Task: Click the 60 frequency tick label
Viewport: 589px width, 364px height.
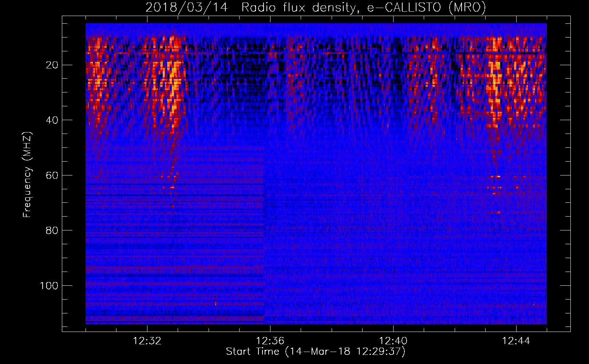Action: coord(52,175)
